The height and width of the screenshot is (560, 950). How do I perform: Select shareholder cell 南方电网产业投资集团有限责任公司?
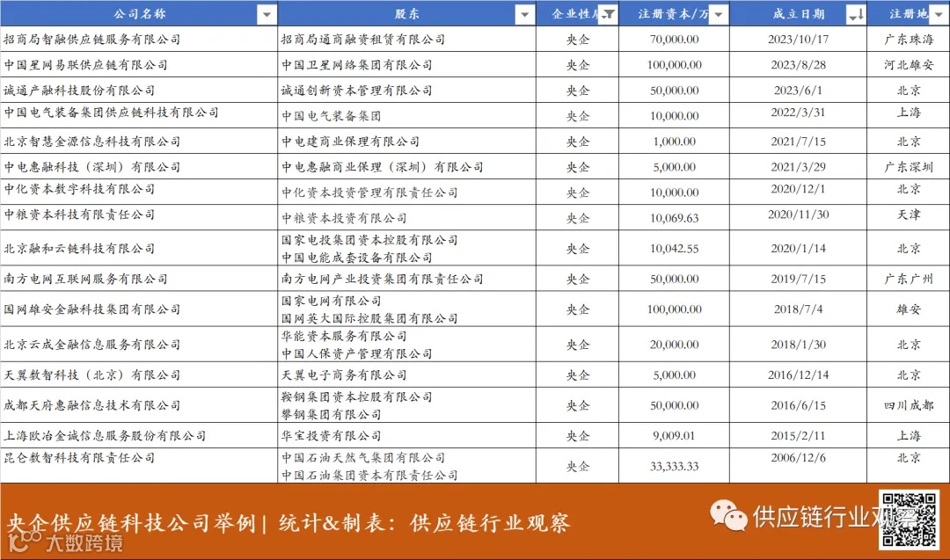tap(407, 279)
